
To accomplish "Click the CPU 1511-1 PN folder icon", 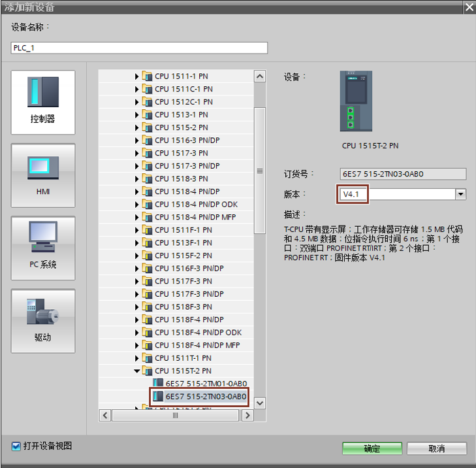I will tap(147, 76).
